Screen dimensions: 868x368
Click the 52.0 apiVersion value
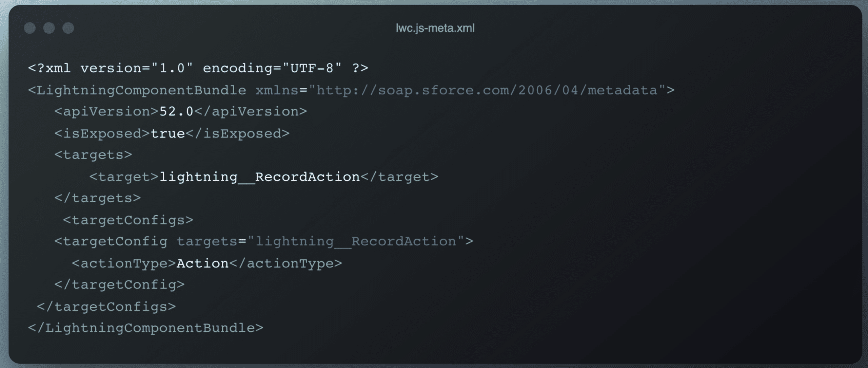[176, 112]
